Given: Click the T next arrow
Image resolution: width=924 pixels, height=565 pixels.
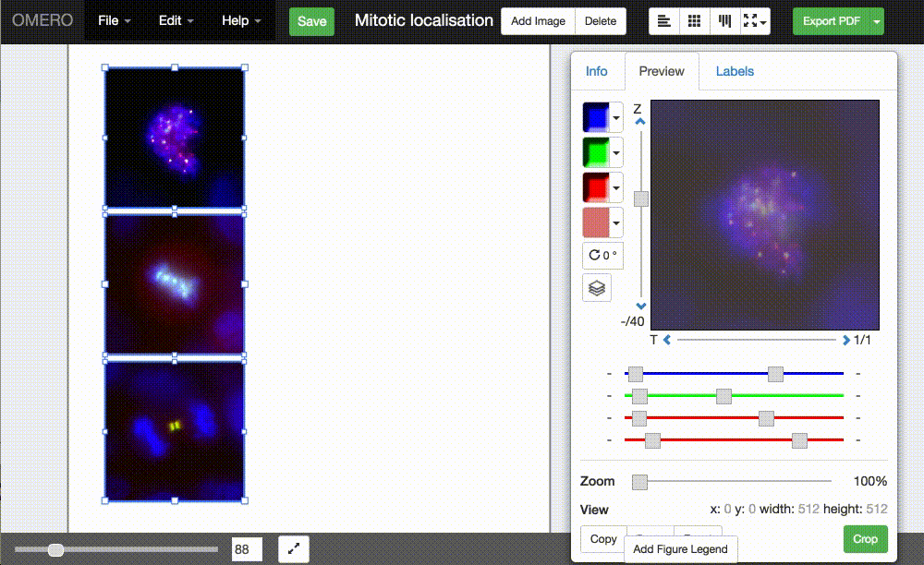Looking at the screenshot, I should (x=846, y=340).
